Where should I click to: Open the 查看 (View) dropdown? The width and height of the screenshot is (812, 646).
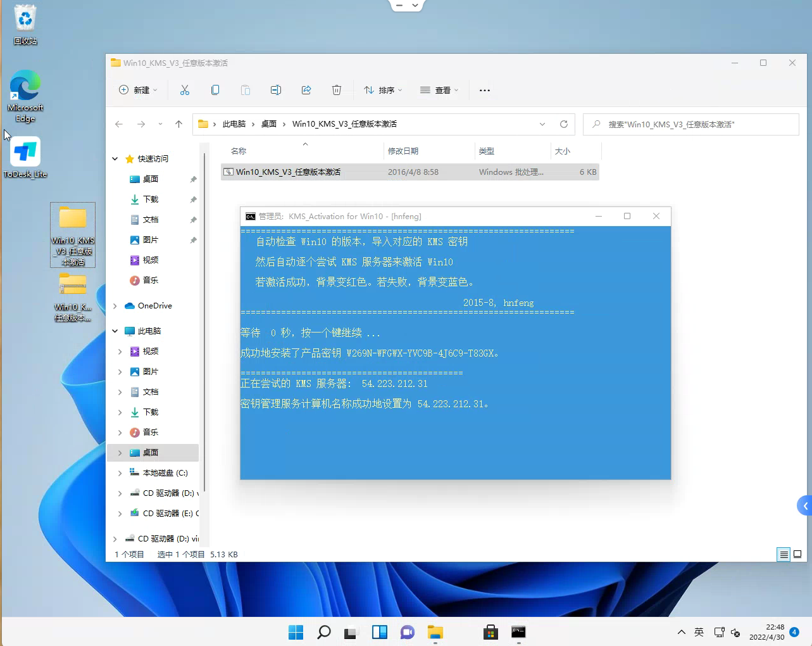pyautogui.click(x=439, y=91)
